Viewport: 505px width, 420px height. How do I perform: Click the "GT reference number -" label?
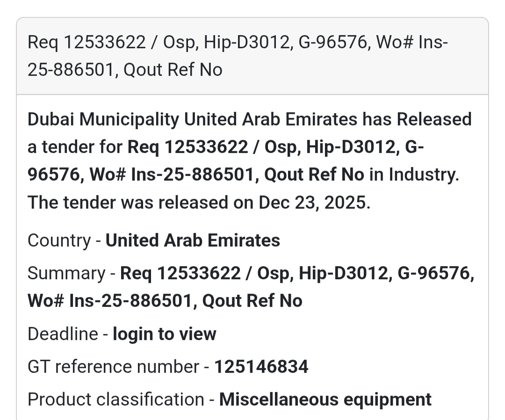pos(119,367)
